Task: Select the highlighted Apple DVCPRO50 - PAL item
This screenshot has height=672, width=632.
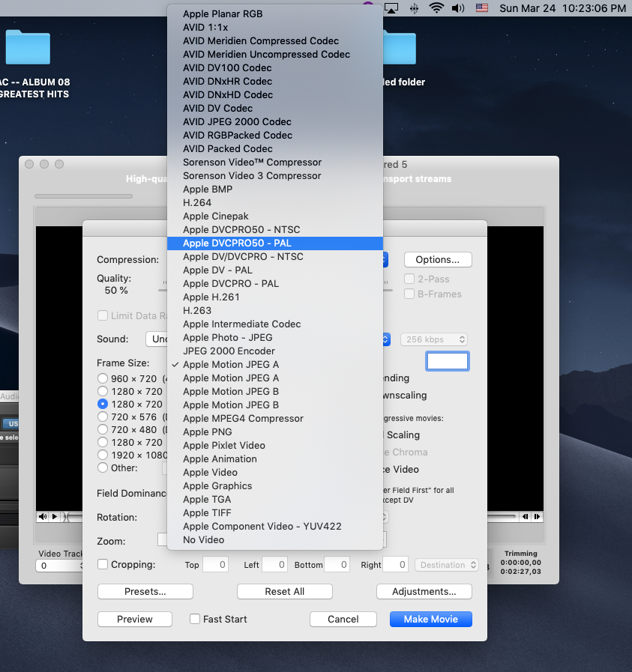Action: [275, 243]
